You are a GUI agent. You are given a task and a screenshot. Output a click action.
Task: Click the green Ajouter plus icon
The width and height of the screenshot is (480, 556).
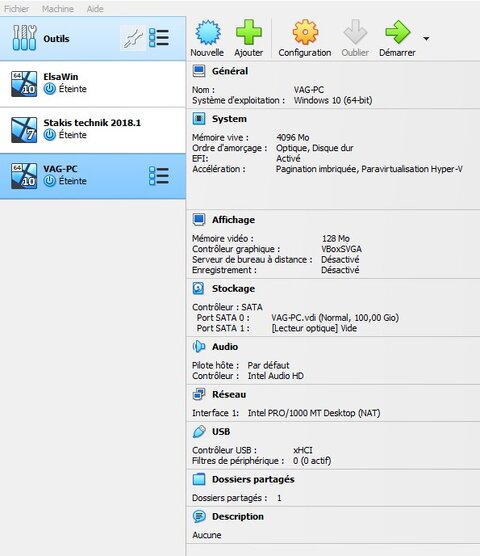pyautogui.click(x=249, y=32)
